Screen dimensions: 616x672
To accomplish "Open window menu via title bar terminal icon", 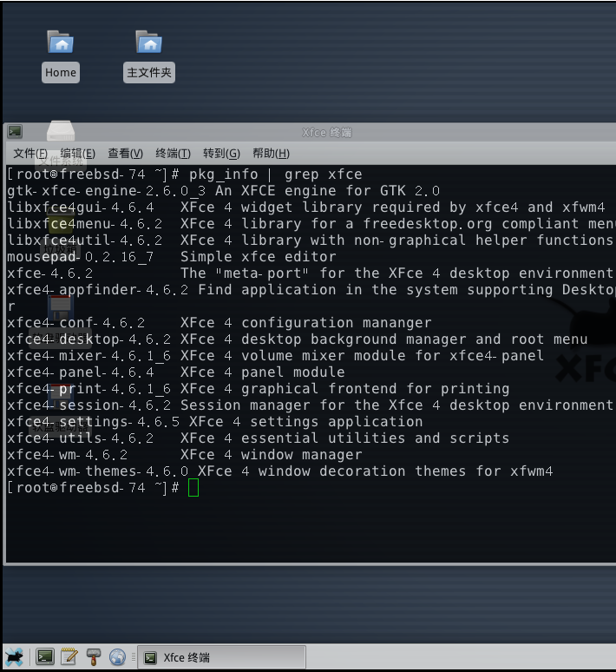I will click(x=15, y=132).
